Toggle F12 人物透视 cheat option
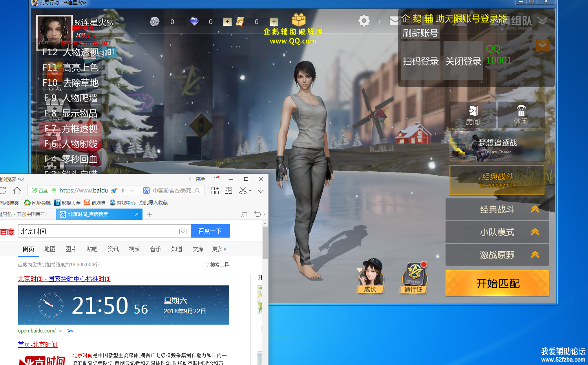The width and height of the screenshot is (588, 365). pyautogui.click(x=71, y=52)
